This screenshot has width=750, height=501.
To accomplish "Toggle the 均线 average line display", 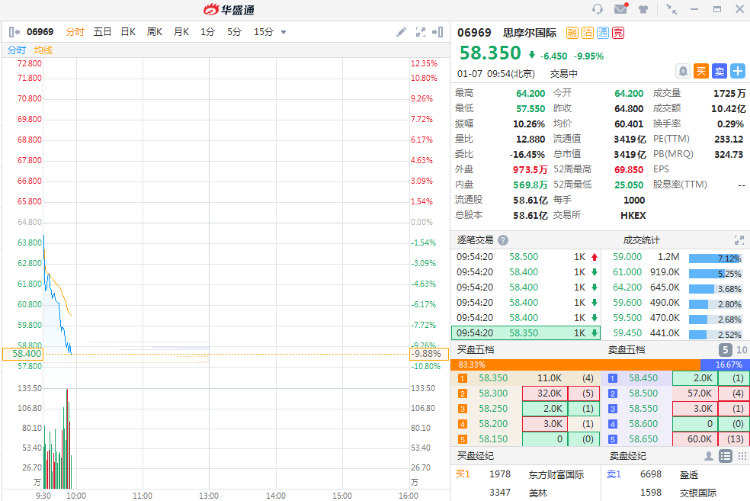I will click(x=43, y=49).
